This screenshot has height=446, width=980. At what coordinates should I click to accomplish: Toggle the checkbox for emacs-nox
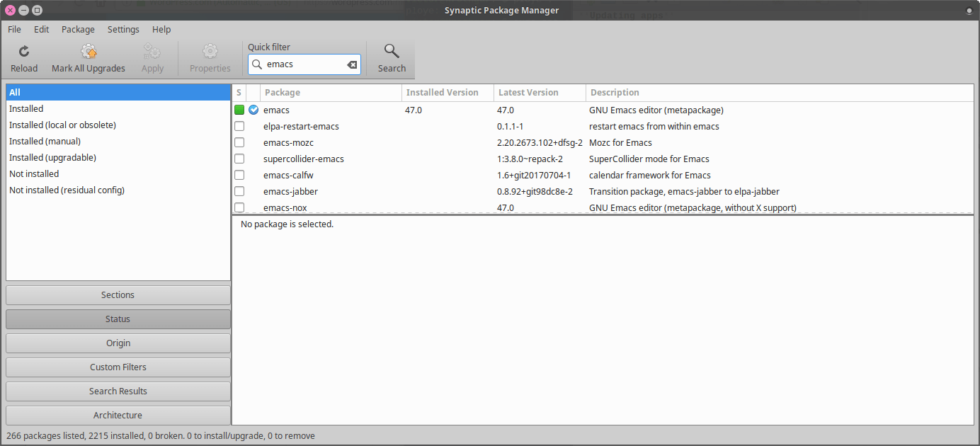coord(239,207)
